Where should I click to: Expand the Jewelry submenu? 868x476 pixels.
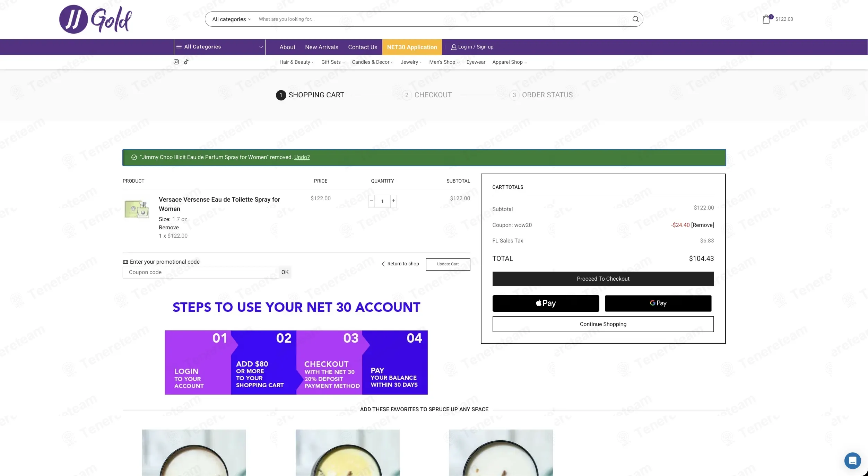point(411,62)
